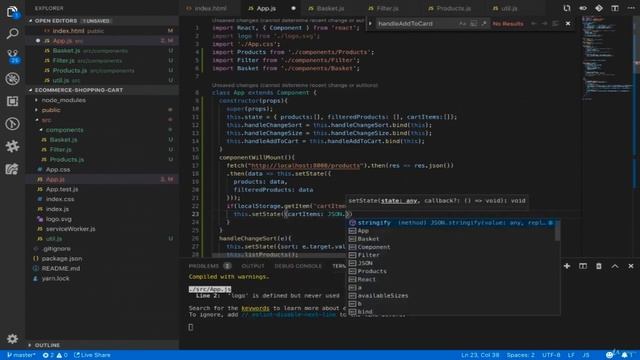Collapse the src folder
The width and height of the screenshot is (640, 360).
coord(37,120)
